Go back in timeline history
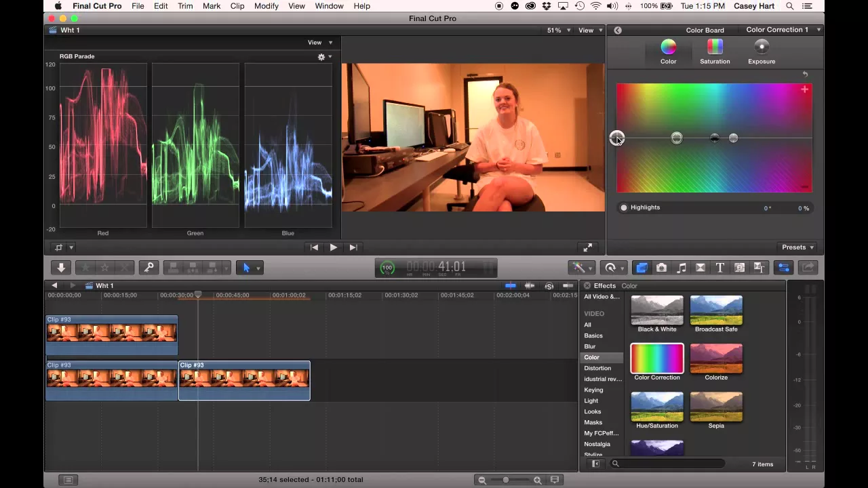Image resolution: width=868 pixels, height=488 pixels. (x=54, y=285)
